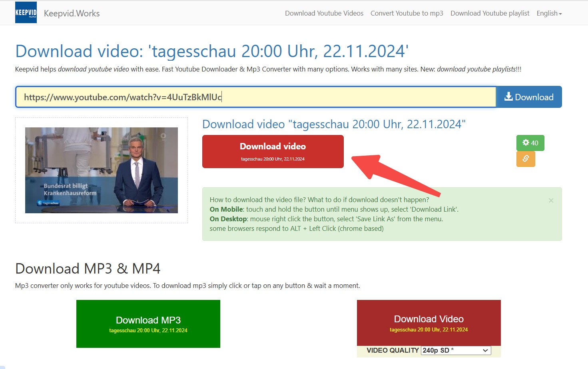
Task: Go to Convert Youtube to mp3
Action: [x=407, y=13]
